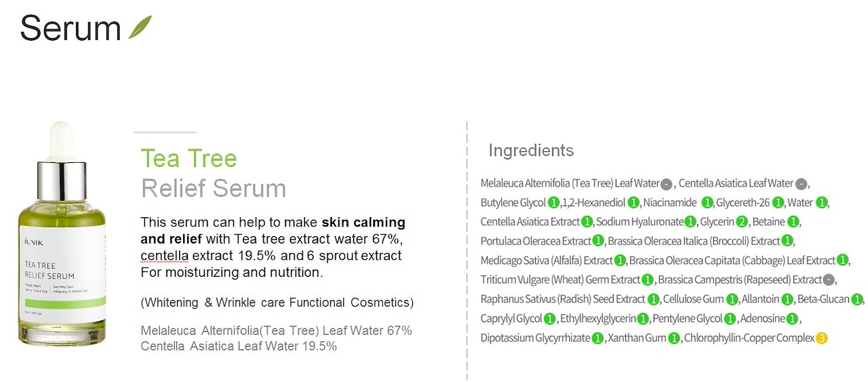
Task: Click the gray badge after Tea Tree Leaf Water
Action: click(x=667, y=184)
